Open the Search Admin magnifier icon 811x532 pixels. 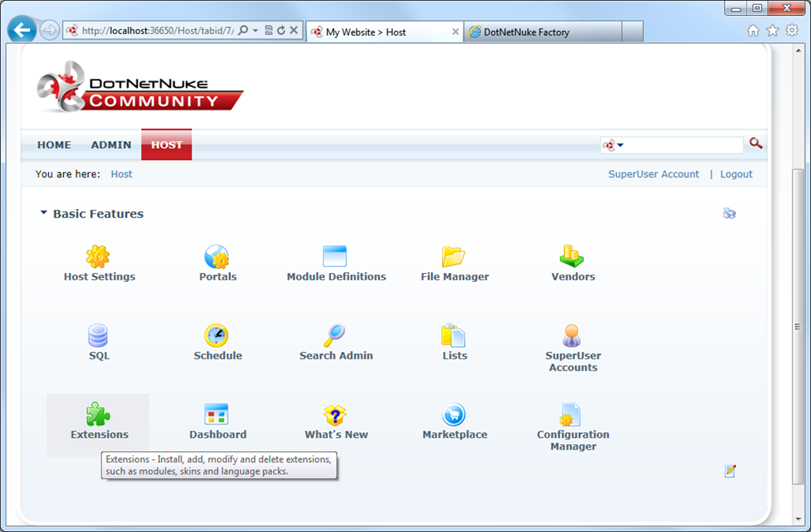coord(335,336)
